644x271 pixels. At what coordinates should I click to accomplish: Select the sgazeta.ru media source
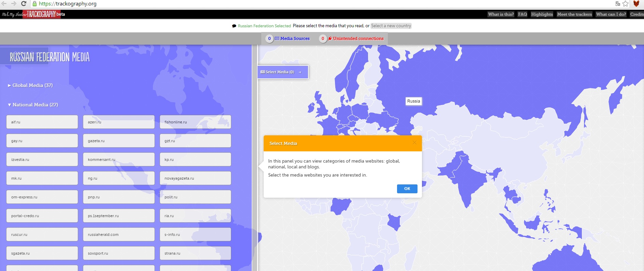pos(42,253)
